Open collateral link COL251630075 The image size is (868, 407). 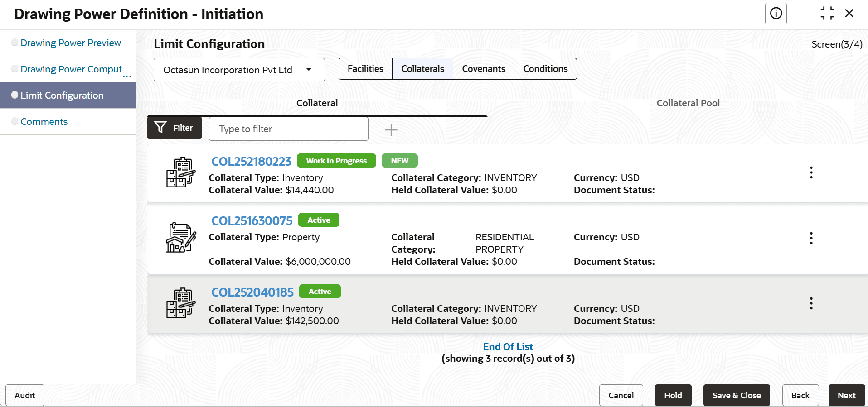point(252,221)
